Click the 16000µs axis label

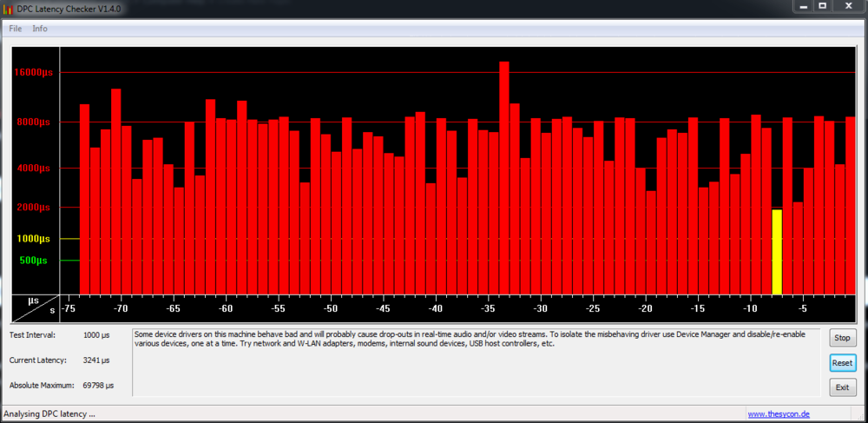pyautogui.click(x=33, y=73)
